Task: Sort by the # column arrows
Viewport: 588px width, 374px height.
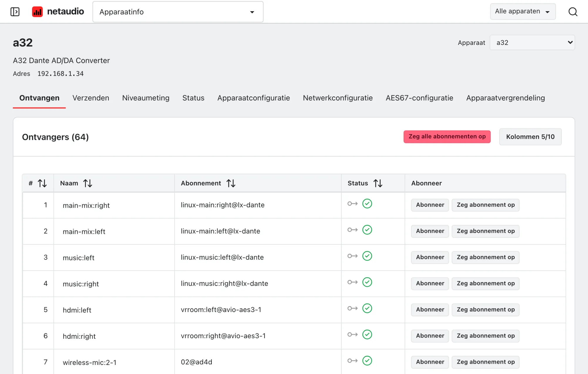Action: coord(42,183)
